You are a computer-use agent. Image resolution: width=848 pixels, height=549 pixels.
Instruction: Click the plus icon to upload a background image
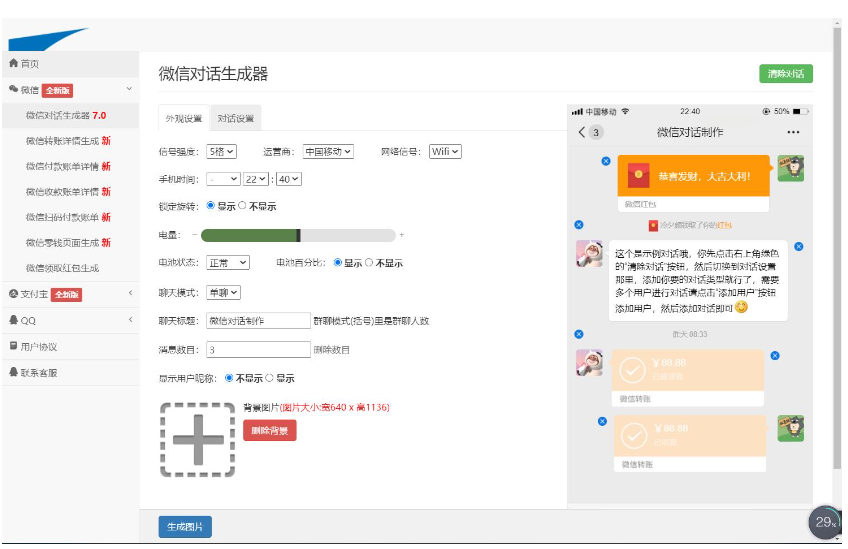click(197, 440)
